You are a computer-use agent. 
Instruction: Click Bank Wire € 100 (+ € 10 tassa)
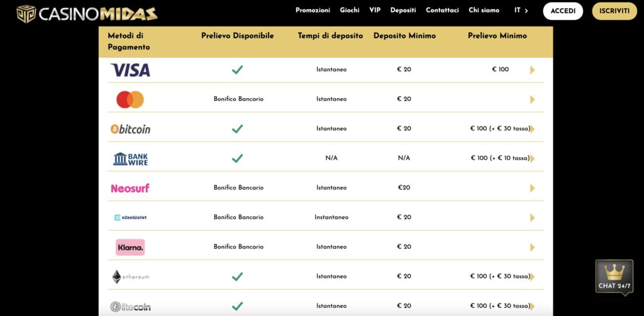tap(500, 158)
